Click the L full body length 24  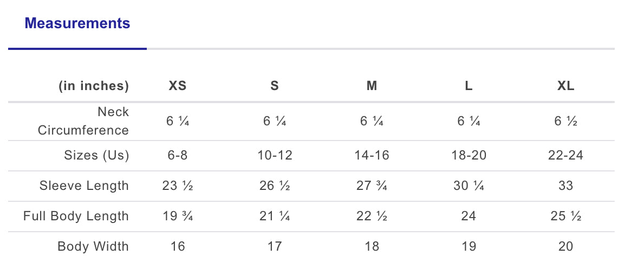pos(469,216)
